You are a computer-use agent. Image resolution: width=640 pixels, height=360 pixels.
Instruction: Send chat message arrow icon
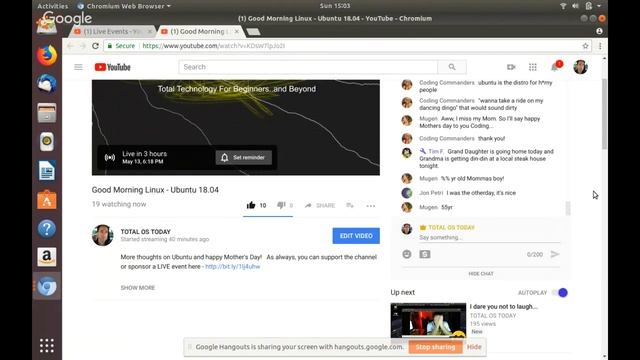555,254
